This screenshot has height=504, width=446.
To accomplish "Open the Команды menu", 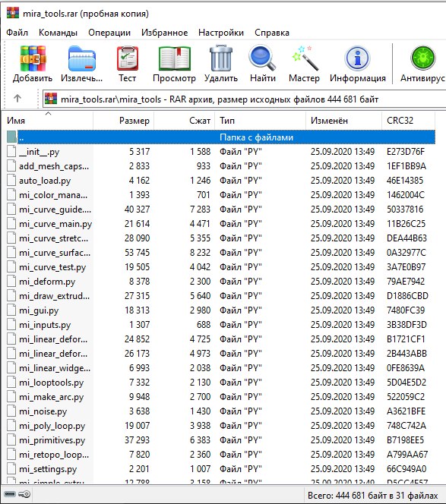I will coord(58,33).
